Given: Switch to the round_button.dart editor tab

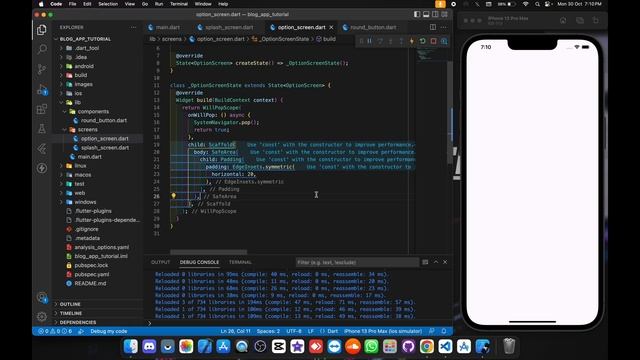Looking at the screenshot, I should 370,27.
